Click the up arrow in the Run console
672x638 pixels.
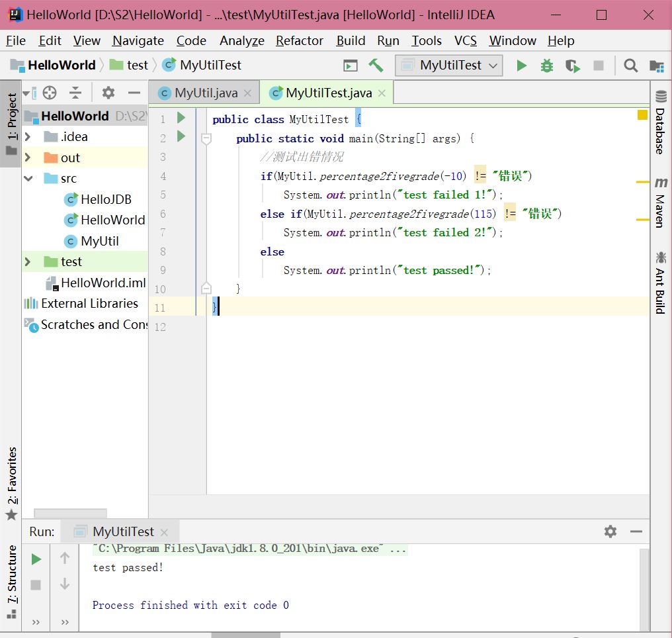pyautogui.click(x=65, y=559)
